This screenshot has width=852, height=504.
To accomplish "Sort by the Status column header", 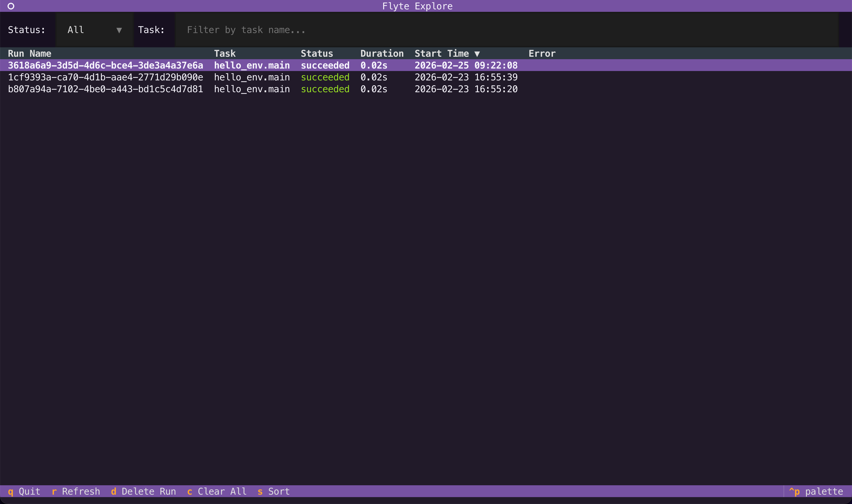I will (317, 53).
